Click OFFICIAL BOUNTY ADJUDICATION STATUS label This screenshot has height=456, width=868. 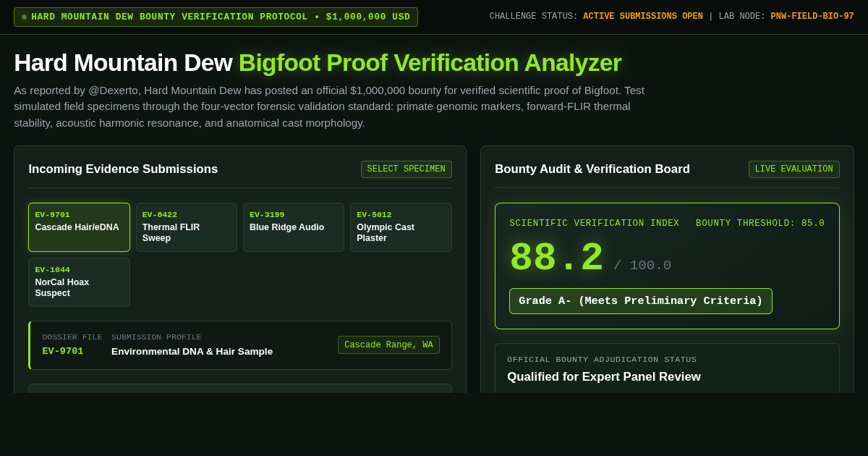click(x=602, y=360)
